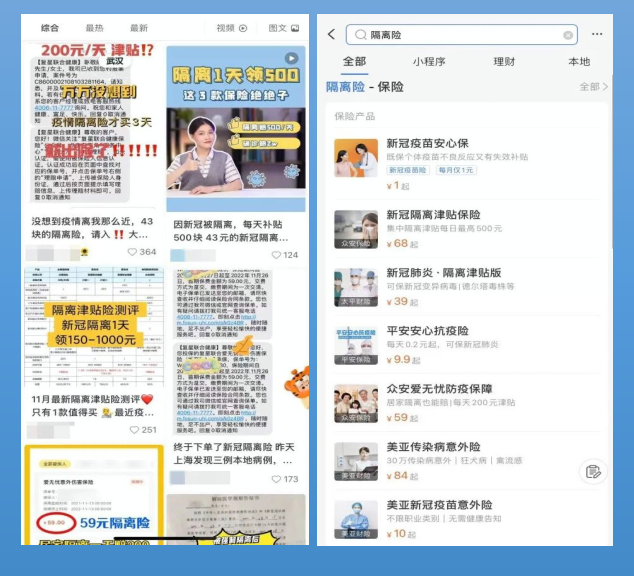
Task: Click the magnifier icon in search field
Action: (x=360, y=35)
